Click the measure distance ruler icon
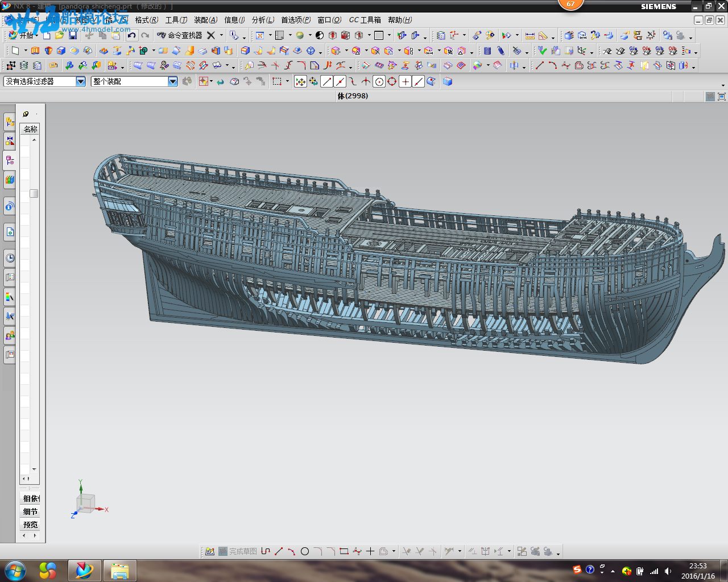The height and width of the screenshot is (582, 728). 530,35
